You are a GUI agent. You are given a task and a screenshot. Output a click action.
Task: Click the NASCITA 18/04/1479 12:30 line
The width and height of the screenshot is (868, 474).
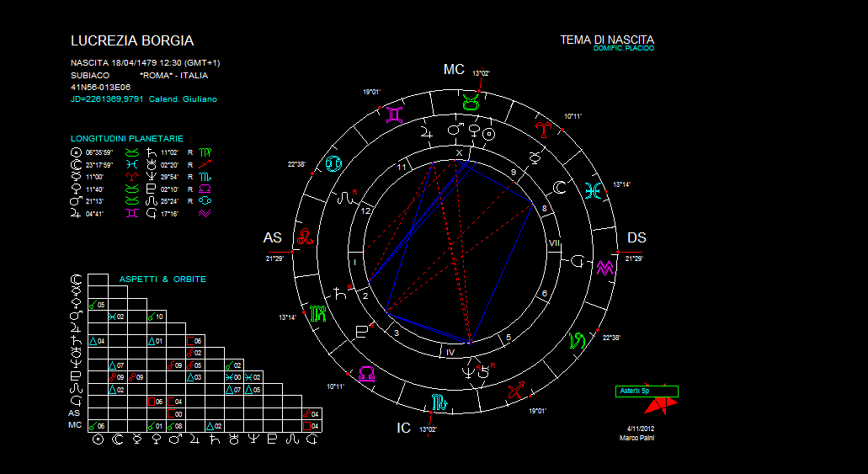coord(146,63)
